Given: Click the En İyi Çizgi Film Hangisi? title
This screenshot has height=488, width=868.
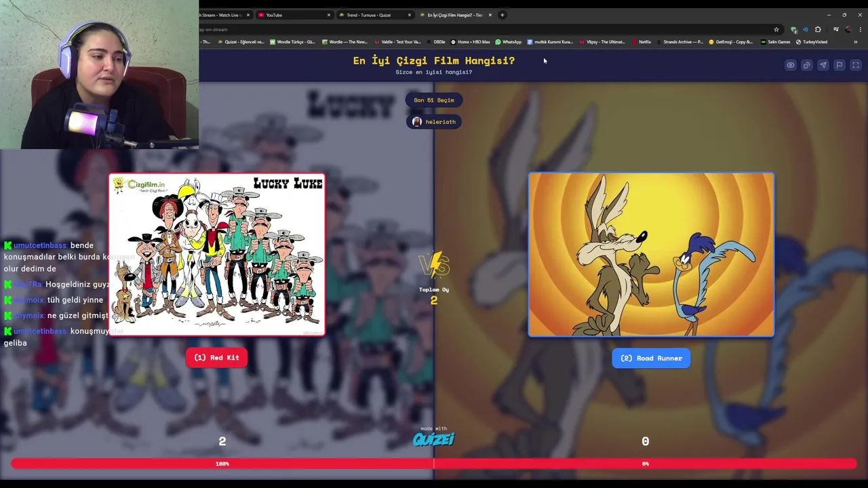Looking at the screenshot, I should (434, 61).
